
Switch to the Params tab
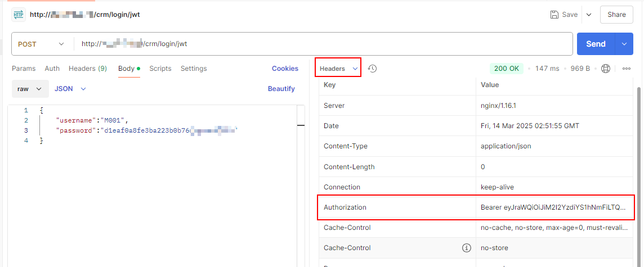[x=24, y=69]
